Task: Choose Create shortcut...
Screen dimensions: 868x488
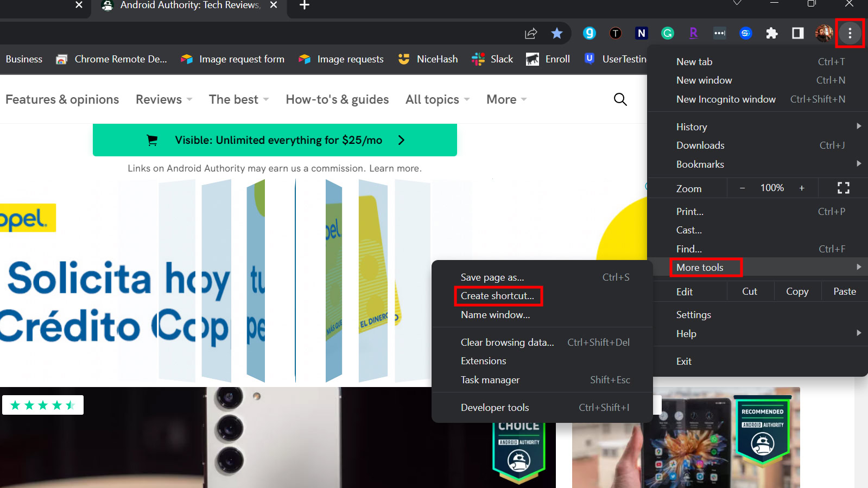Action: [542, 296]
